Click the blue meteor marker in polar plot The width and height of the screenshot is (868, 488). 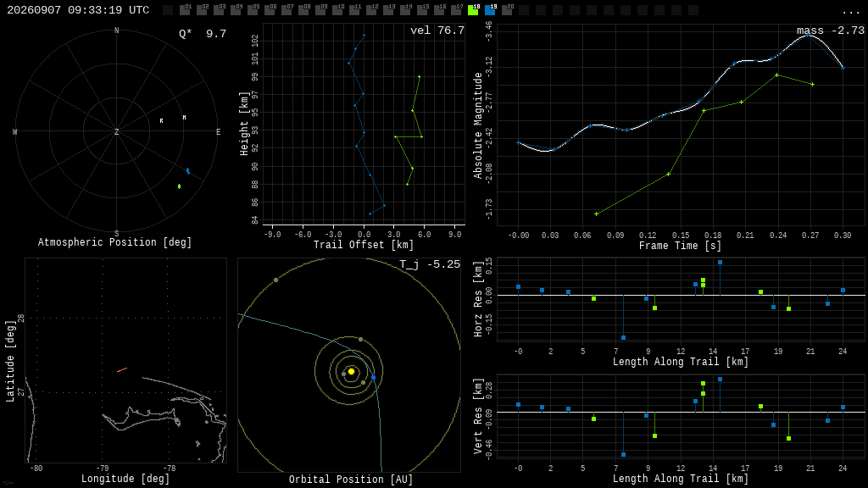188,171
